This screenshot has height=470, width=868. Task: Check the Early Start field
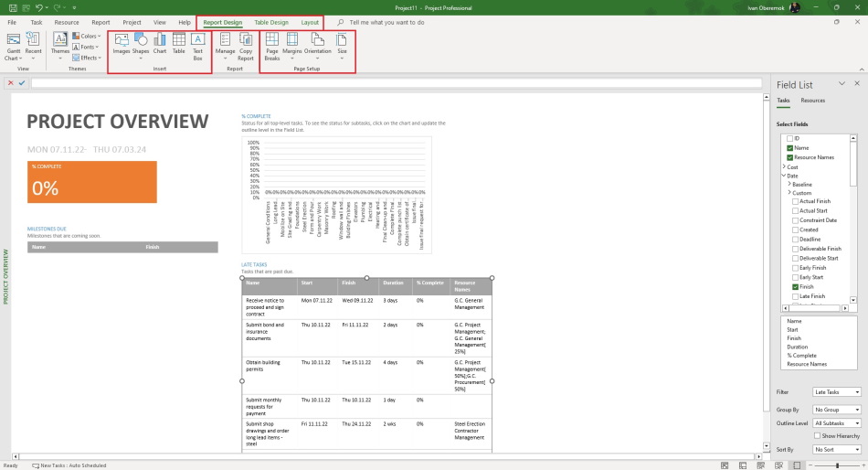pos(796,277)
